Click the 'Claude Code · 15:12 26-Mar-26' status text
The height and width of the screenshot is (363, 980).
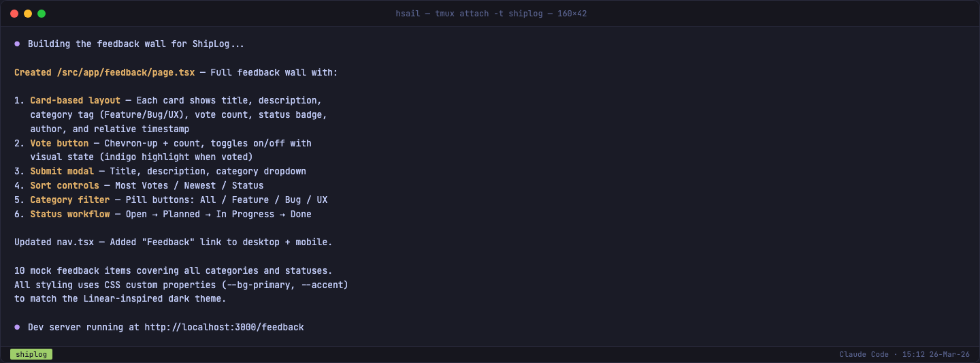(904, 354)
